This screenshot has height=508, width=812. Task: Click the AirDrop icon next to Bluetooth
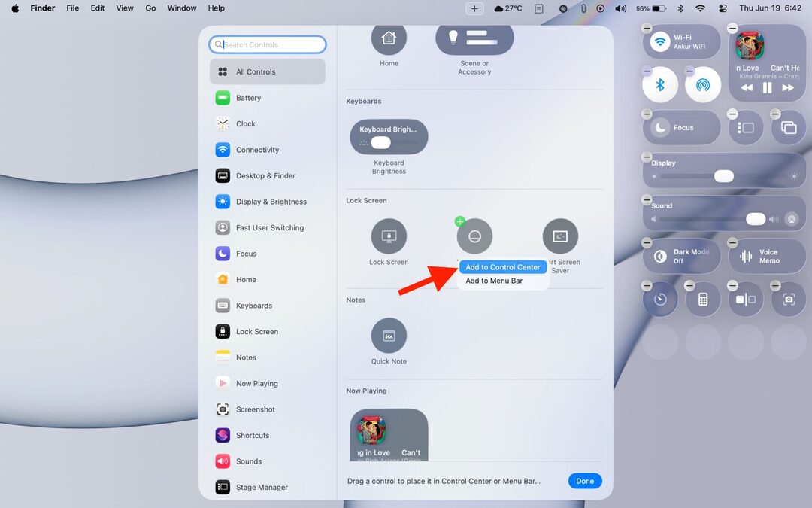(702, 84)
